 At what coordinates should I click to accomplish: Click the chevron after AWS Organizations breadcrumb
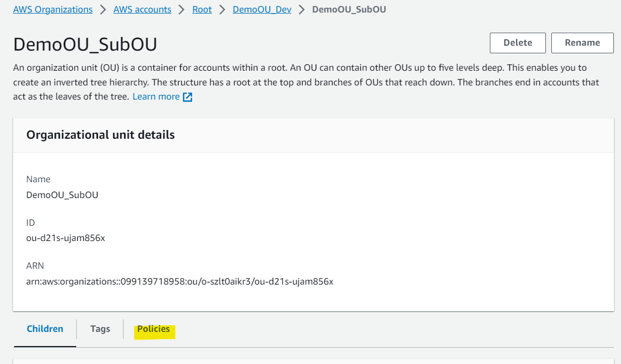103,9
